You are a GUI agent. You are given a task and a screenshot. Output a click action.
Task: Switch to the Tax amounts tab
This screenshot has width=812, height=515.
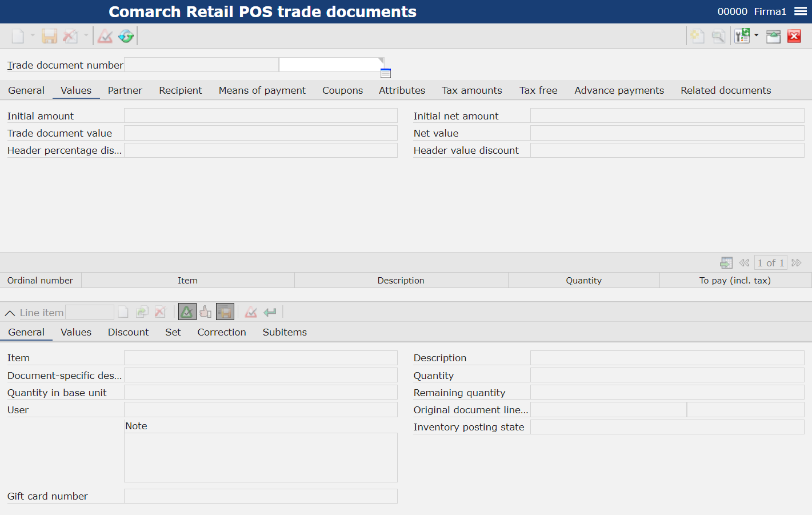(472, 90)
